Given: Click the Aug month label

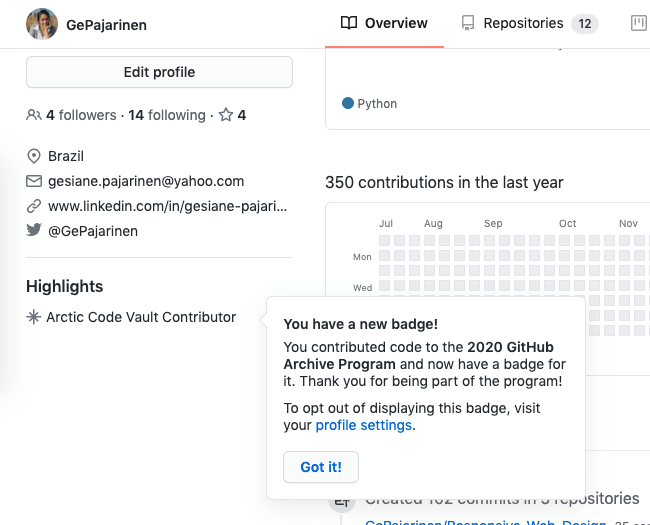Looking at the screenshot, I should [433, 224].
